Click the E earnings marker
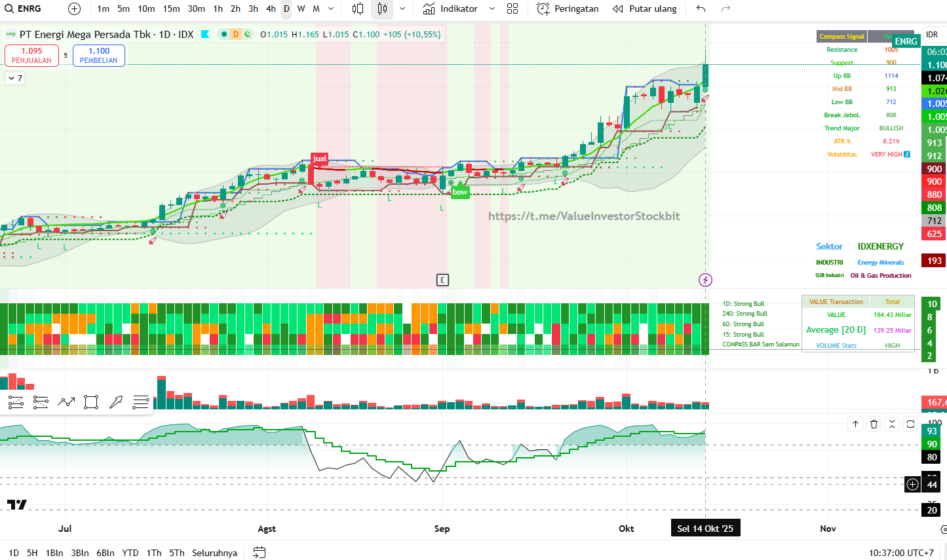Viewport: 947px width, 560px height. coord(442,280)
